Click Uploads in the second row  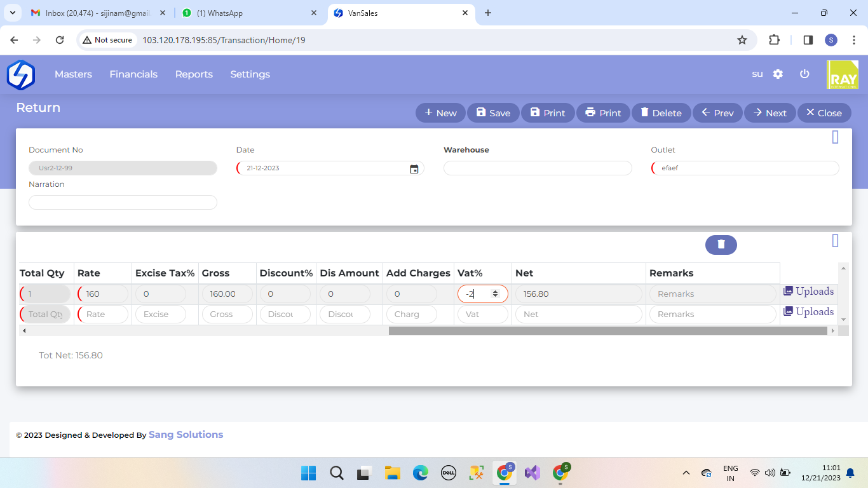tap(808, 311)
